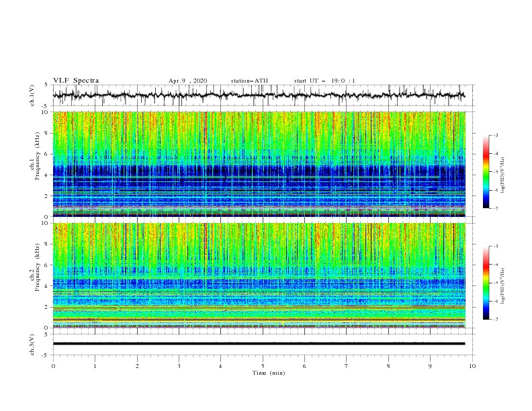Click the "ch.3(V)" axis label

pyautogui.click(x=32, y=345)
